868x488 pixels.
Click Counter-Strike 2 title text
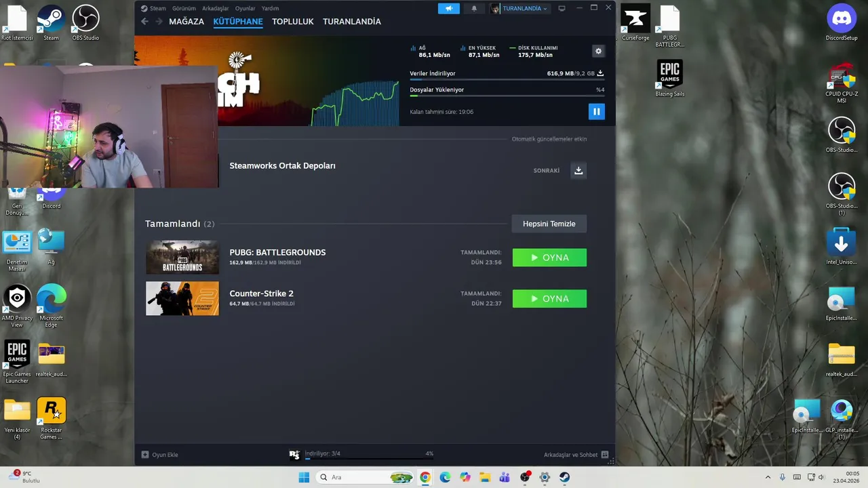coord(261,293)
